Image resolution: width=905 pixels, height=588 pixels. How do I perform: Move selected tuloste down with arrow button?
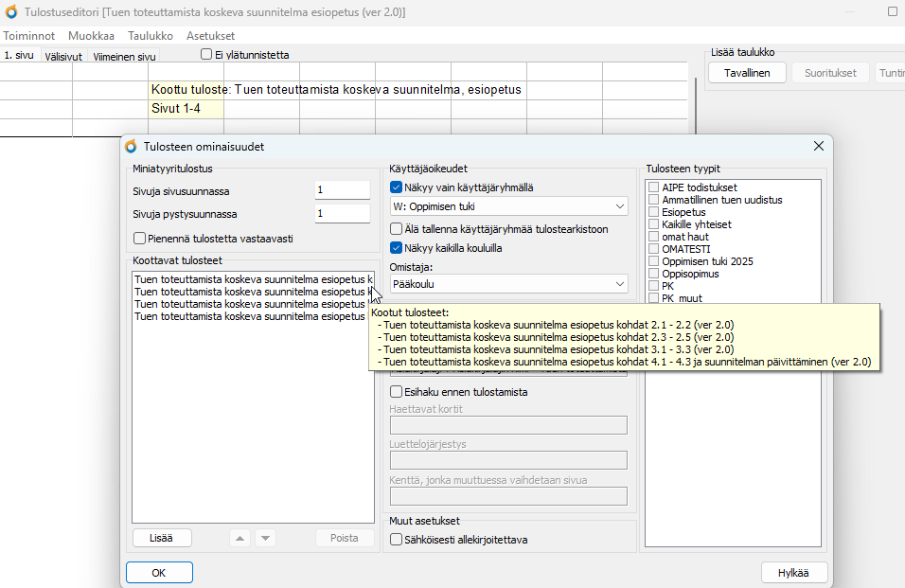(x=265, y=538)
